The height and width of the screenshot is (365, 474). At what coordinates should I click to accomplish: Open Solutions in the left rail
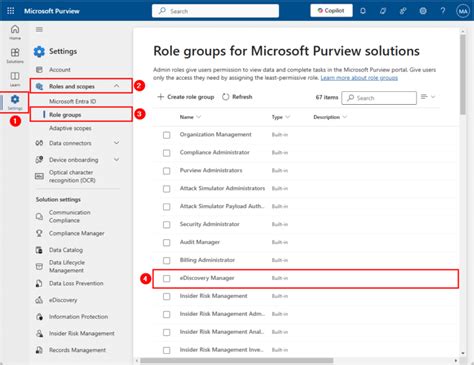15,56
